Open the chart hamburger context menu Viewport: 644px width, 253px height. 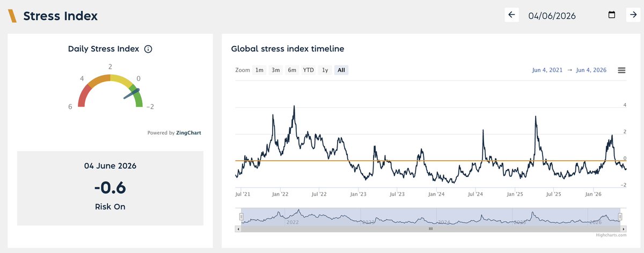(x=621, y=70)
